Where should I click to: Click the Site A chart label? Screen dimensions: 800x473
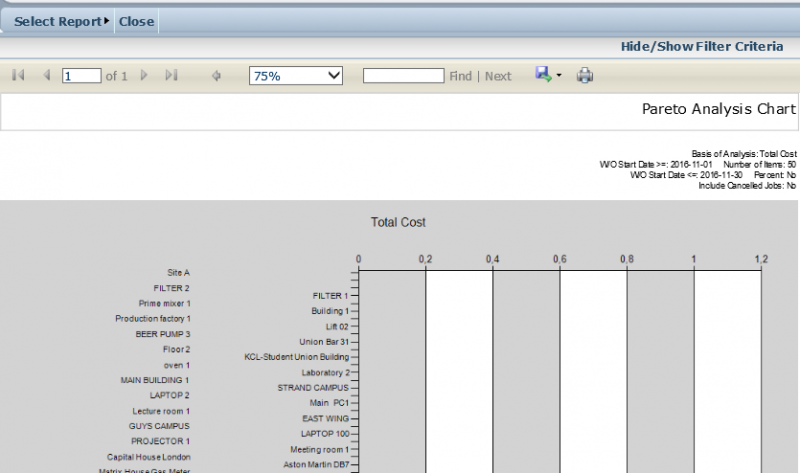coord(178,272)
